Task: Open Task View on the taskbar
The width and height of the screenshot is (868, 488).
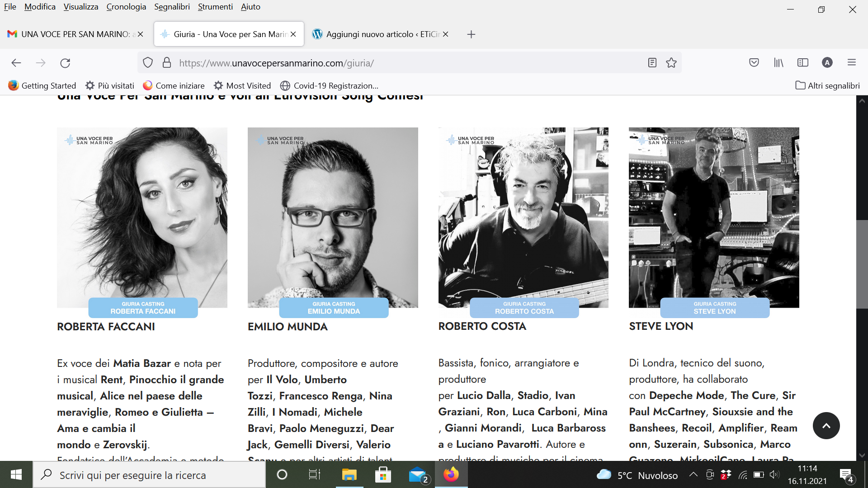Action: (x=315, y=474)
